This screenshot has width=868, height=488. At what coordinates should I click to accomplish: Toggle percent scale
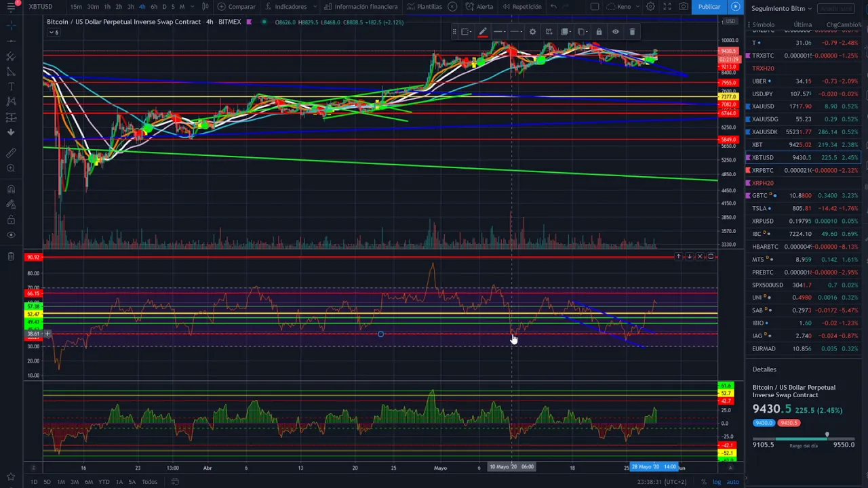[x=705, y=482]
